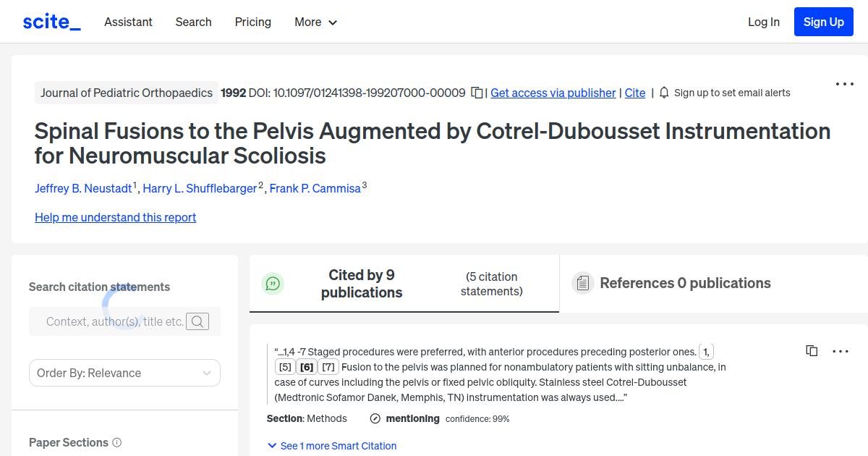Open the More navigation dropdown
Image resolution: width=868 pixels, height=456 pixels.
click(x=315, y=22)
